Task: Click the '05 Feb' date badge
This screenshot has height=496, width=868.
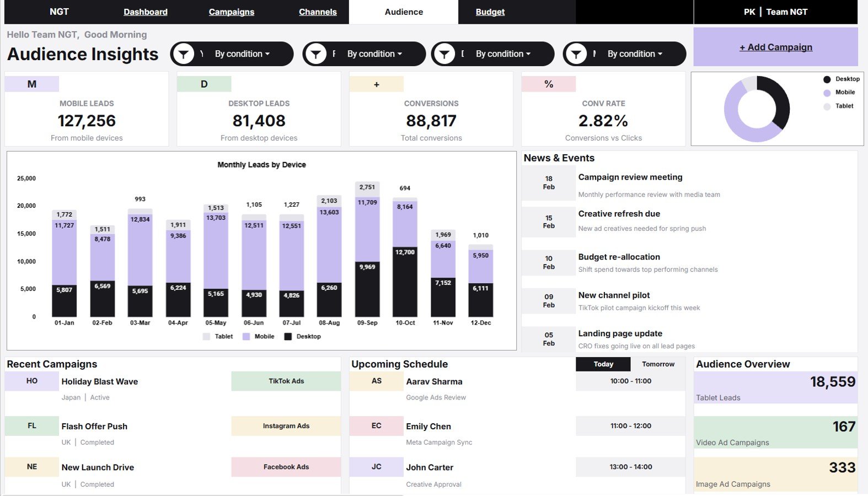Action: [549, 339]
